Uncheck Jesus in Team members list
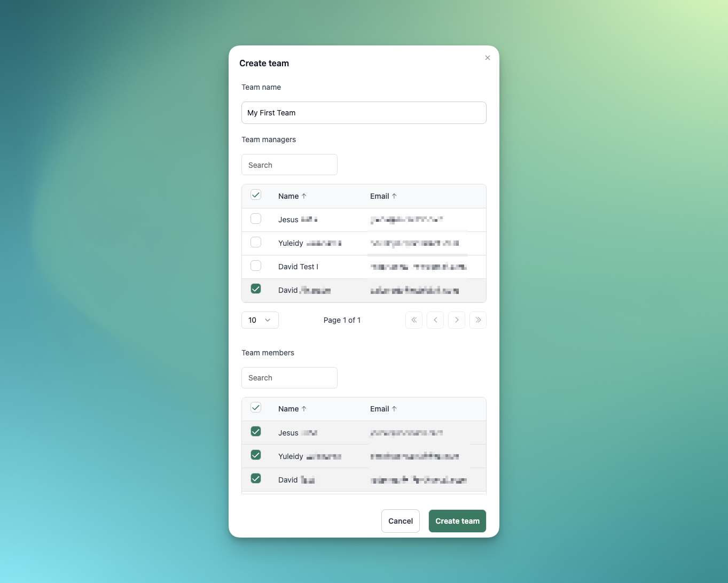 point(256,431)
